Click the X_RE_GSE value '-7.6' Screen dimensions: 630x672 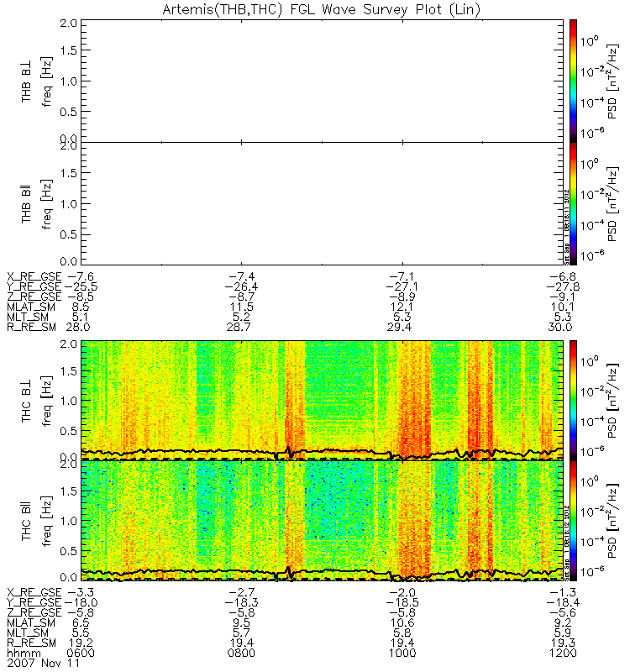pos(81,276)
